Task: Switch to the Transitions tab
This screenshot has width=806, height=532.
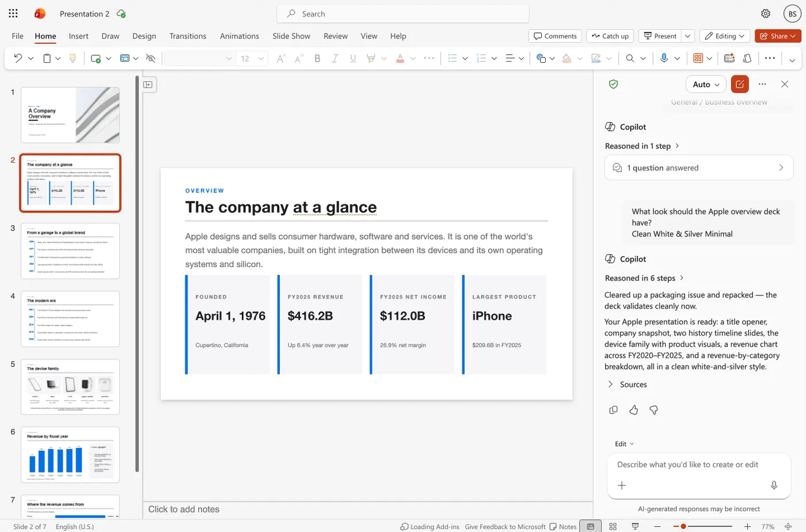Action: [x=188, y=36]
